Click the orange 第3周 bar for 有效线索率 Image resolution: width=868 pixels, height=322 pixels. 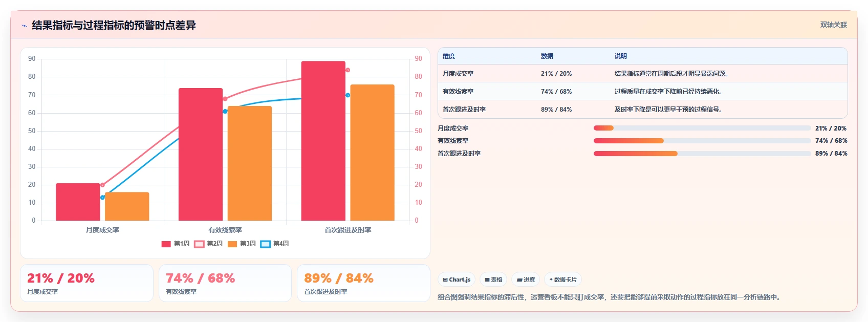click(x=250, y=163)
